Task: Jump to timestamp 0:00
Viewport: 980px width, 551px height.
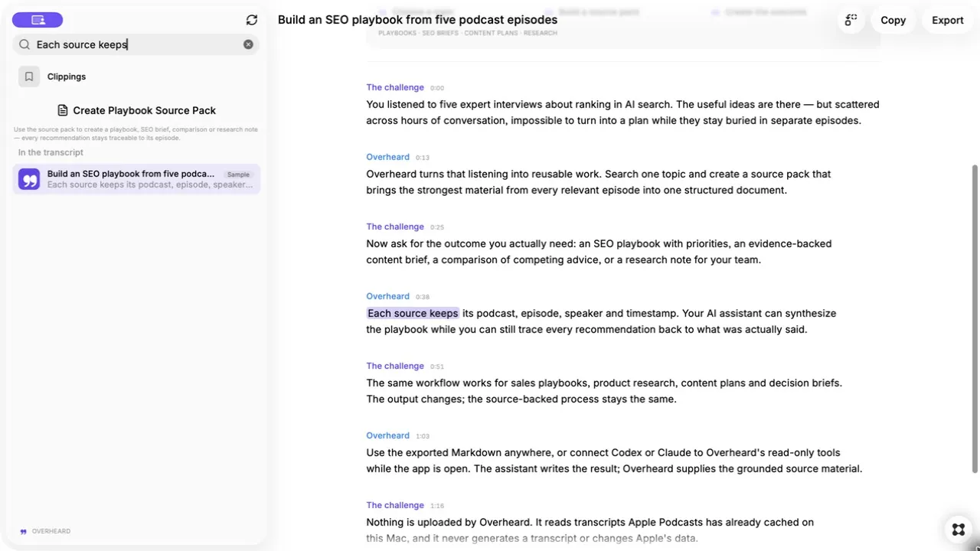Action: tap(437, 88)
